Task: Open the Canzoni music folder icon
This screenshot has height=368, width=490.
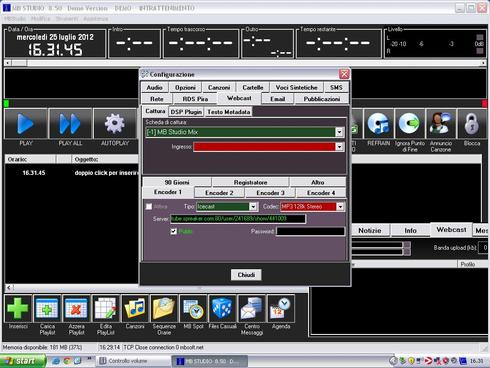Action: [135, 309]
